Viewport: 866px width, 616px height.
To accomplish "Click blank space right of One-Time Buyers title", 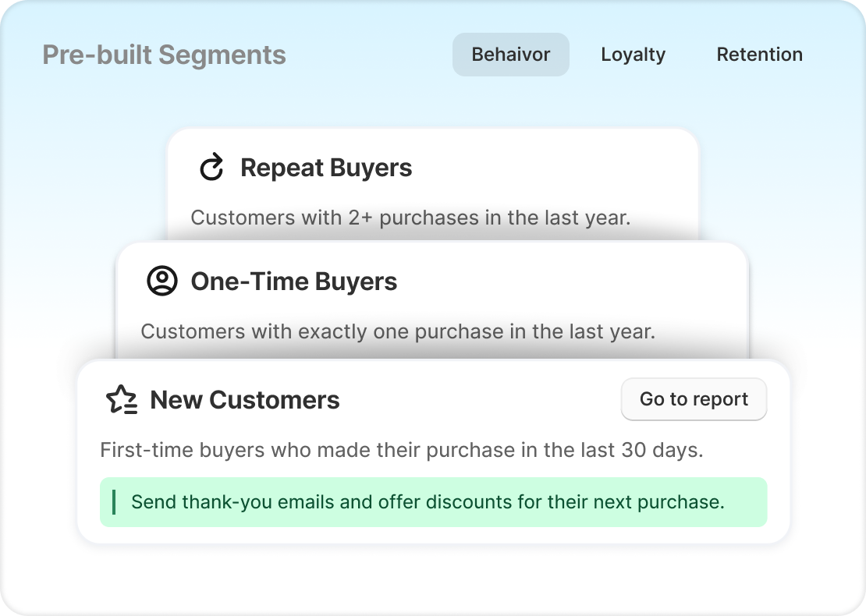I will point(570,281).
